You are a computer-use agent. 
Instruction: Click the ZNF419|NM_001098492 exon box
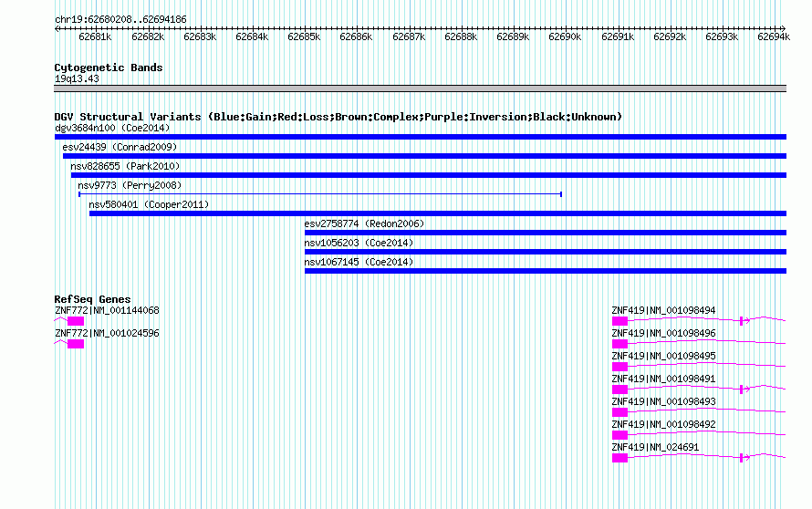click(619, 435)
